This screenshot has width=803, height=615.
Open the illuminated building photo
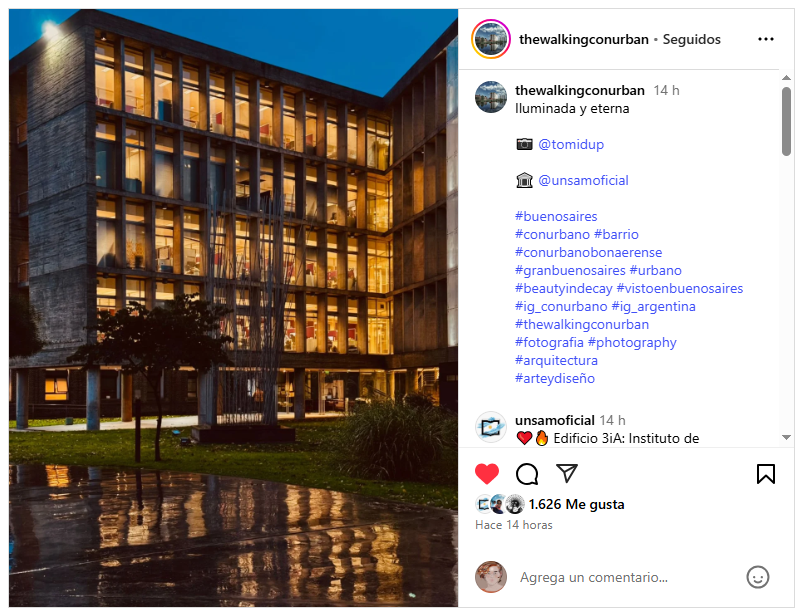(234, 308)
